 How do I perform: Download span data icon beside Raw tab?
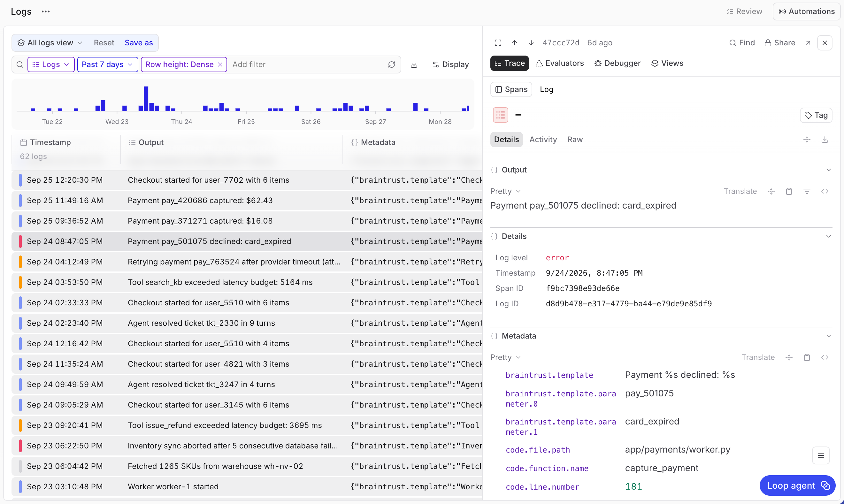[x=825, y=140]
